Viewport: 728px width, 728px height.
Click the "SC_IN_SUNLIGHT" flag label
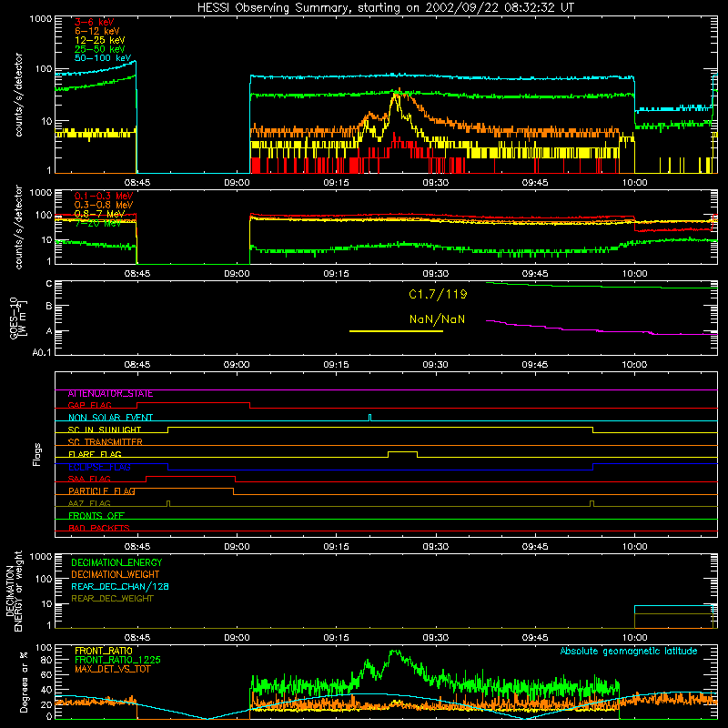105,430
